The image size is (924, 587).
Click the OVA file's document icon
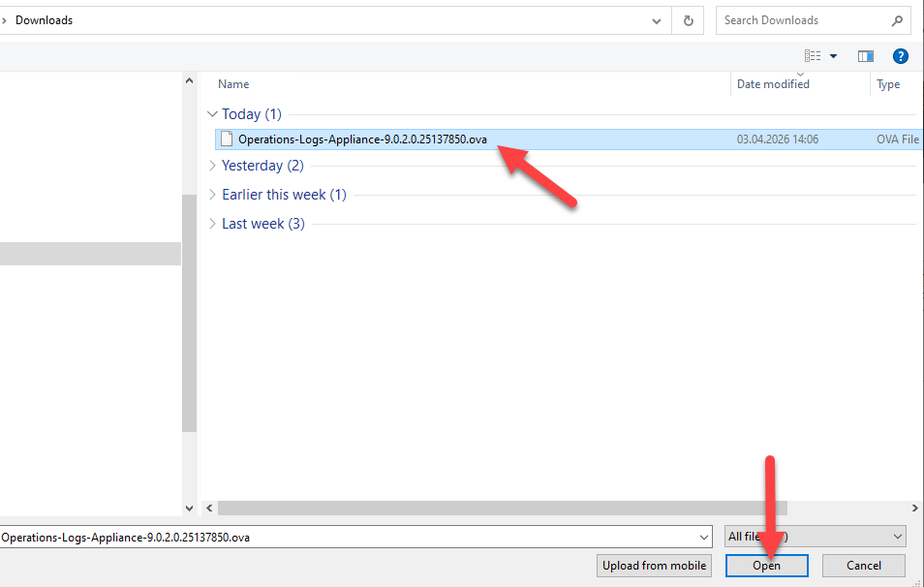click(x=227, y=139)
